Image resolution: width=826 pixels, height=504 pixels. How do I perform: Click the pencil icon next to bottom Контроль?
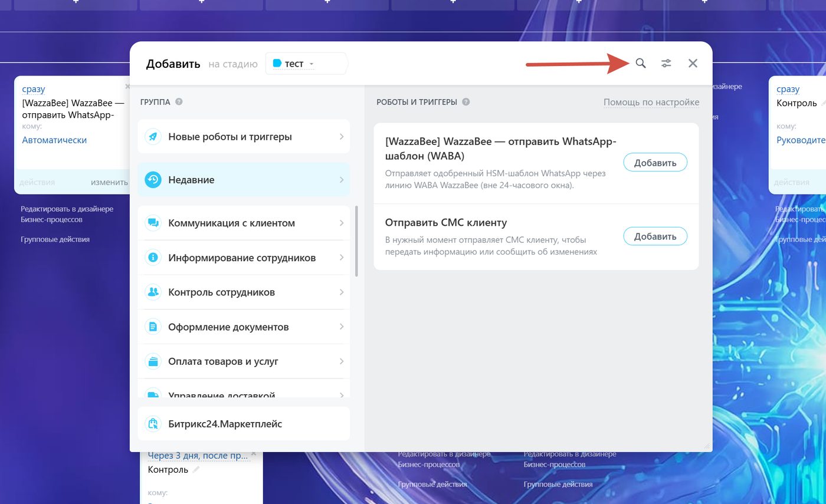pyautogui.click(x=196, y=470)
